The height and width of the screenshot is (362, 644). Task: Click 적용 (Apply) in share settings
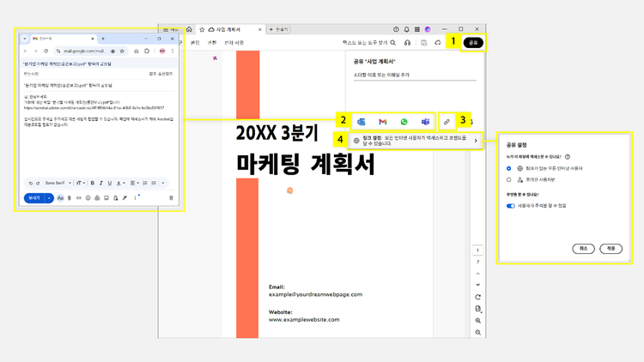pos(611,249)
